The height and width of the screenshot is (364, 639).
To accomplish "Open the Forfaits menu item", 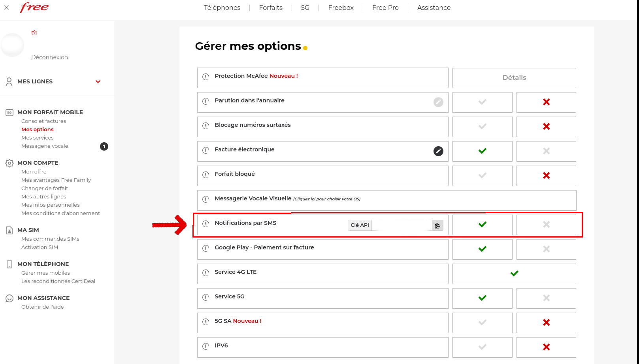I will click(271, 8).
